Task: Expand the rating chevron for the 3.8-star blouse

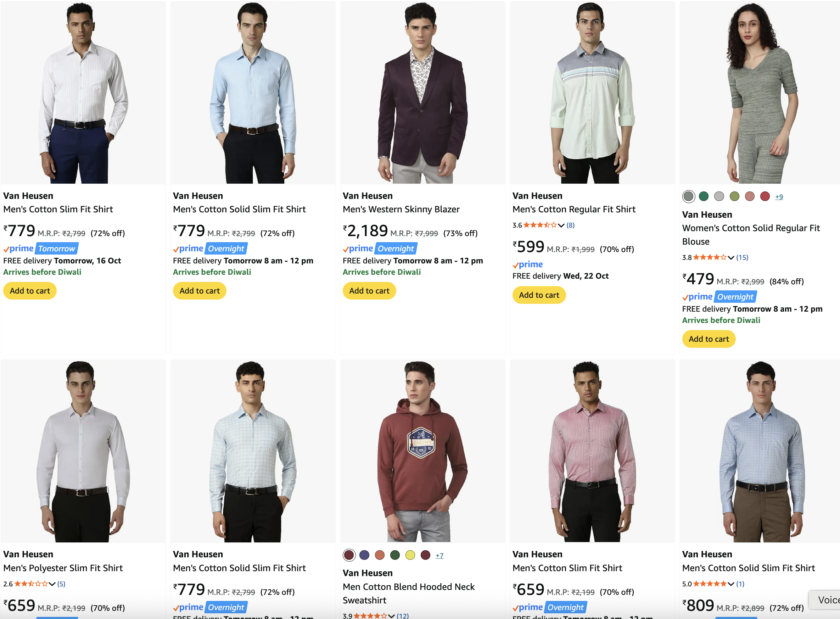Action: tap(730, 257)
